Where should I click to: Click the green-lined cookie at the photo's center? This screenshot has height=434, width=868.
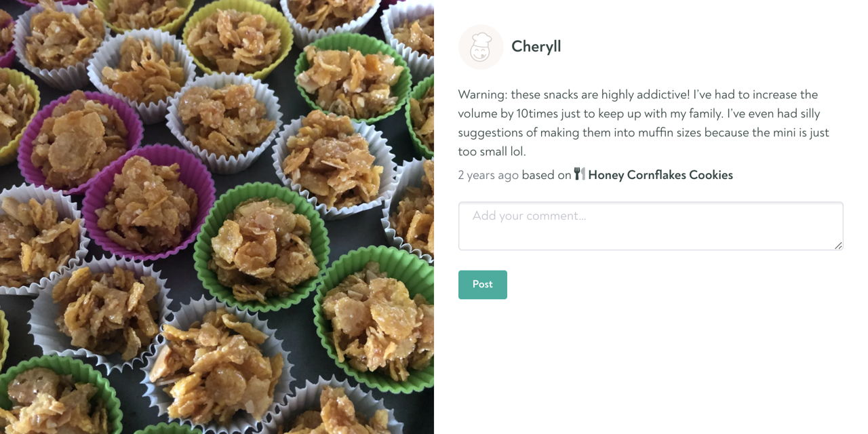coord(261,247)
